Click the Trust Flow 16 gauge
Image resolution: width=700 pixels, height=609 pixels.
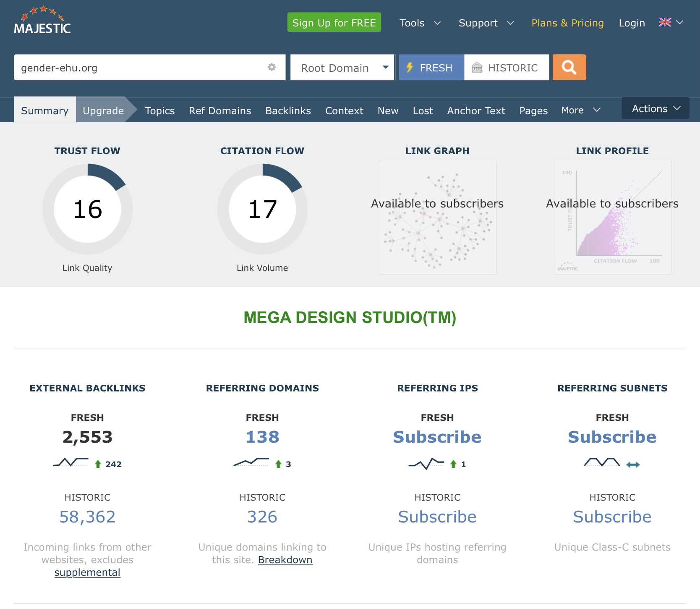pyautogui.click(x=87, y=209)
